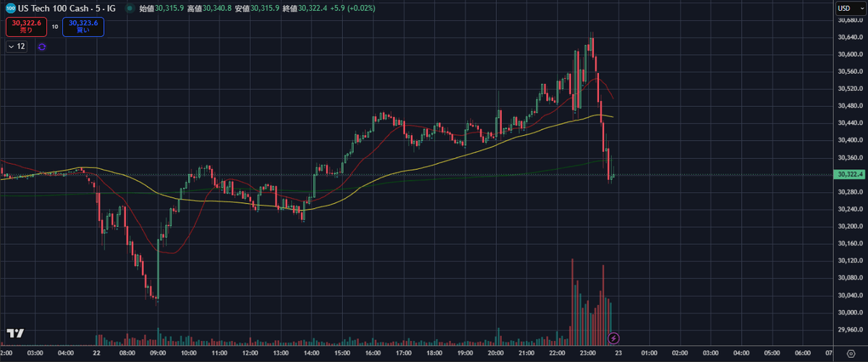Viewport: 868px width, 362px height.
Task: Click the 安値 30,315.9 low value
Action: pos(257,8)
